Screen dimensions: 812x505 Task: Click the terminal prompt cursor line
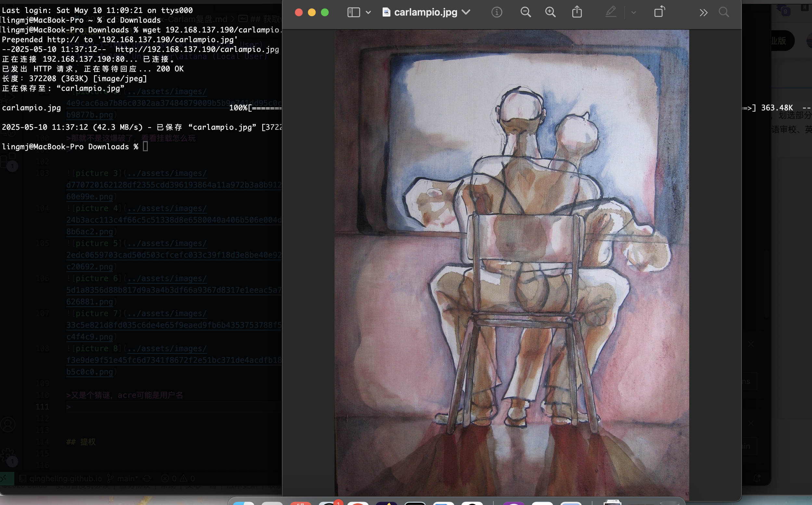coord(75,147)
